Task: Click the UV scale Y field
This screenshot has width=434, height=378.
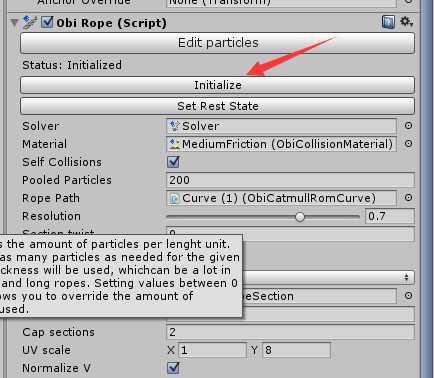Action: coord(296,350)
